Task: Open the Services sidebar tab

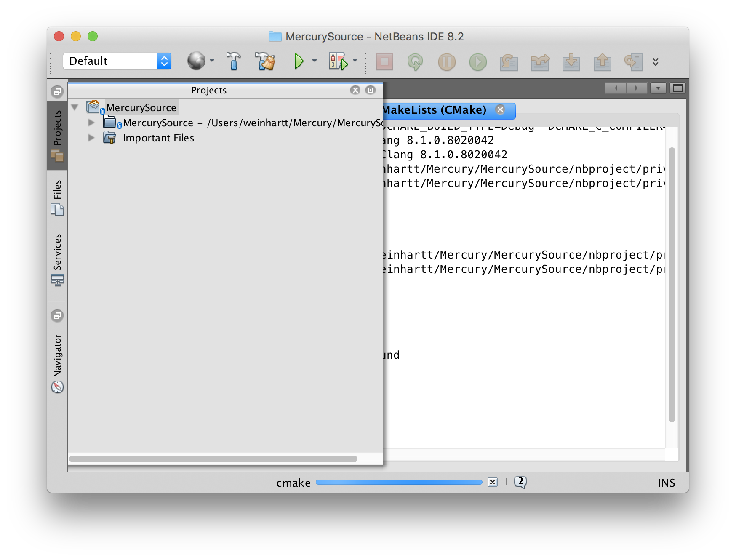Action: point(58,259)
